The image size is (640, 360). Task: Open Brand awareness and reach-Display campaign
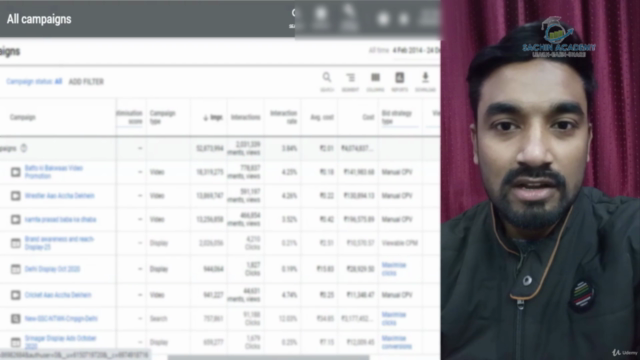(x=59, y=243)
